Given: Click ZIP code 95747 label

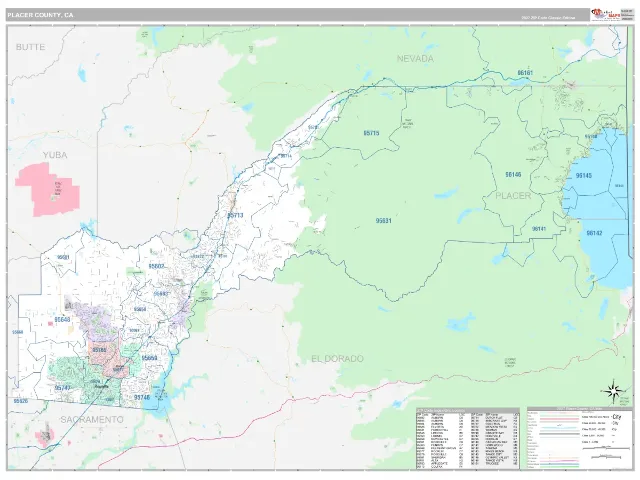Looking at the screenshot, I should 62,388.
